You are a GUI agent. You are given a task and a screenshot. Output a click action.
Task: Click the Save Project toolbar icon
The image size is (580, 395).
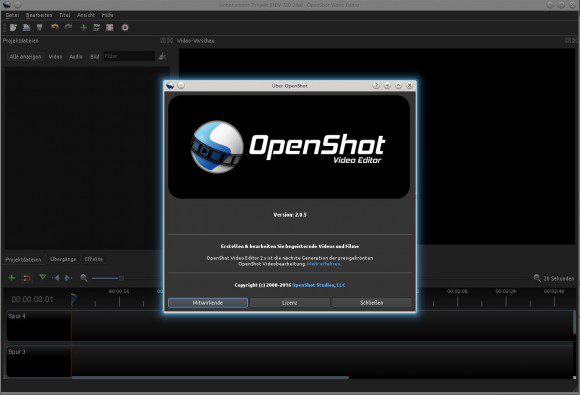click(40, 27)
